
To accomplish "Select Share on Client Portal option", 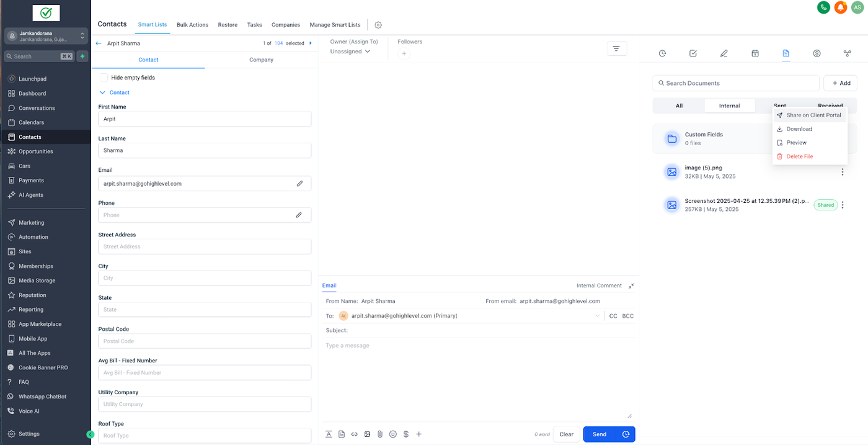I will (809, 115).
